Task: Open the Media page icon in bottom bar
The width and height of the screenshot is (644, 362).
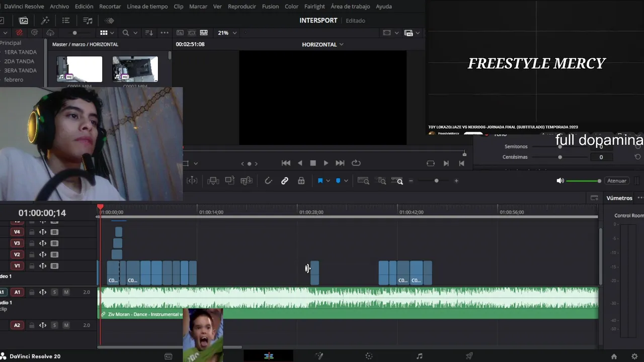Action: [x=169, y=356]
